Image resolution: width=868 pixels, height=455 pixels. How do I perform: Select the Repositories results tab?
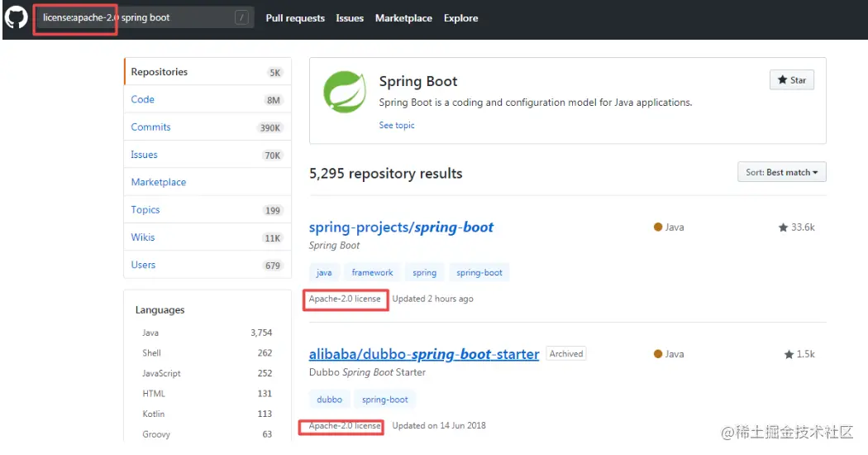tap(160, 72)
